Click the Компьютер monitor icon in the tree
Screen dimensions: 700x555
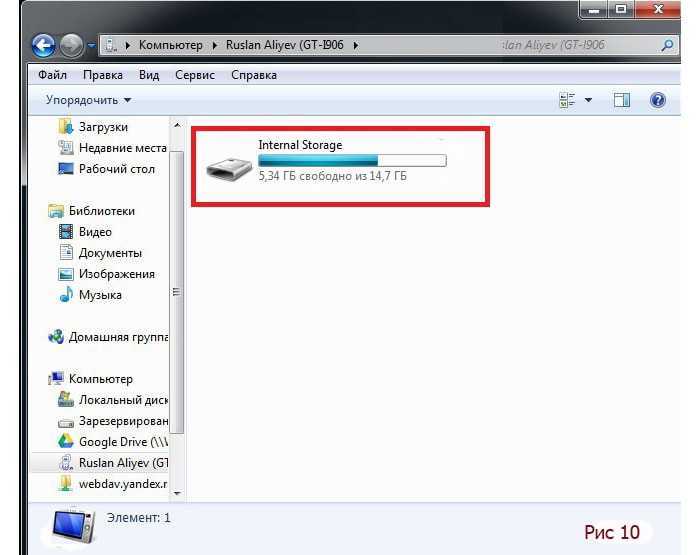(x=56, y=378)
